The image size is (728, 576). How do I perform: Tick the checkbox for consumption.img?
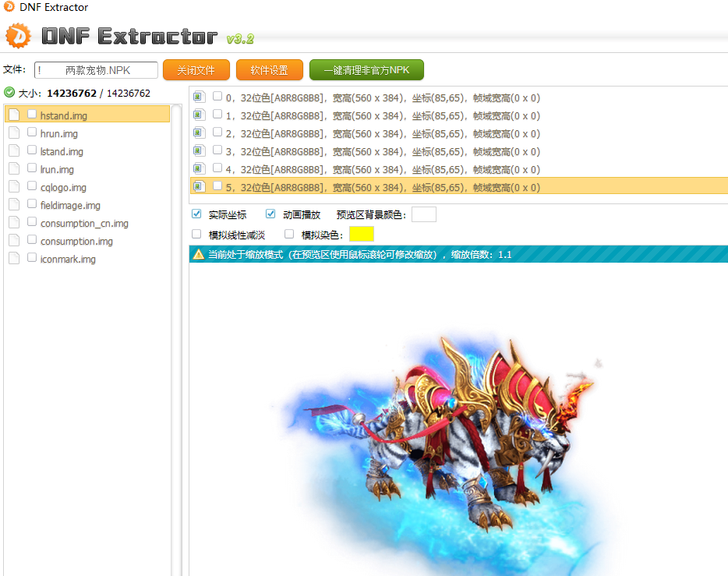pos(32,239)
